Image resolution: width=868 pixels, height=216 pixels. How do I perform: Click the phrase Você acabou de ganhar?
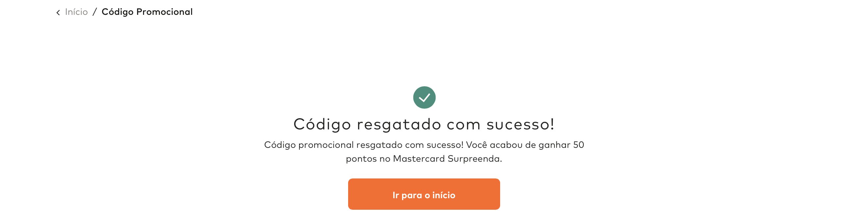pyautogui.click(x=518, y=145)
